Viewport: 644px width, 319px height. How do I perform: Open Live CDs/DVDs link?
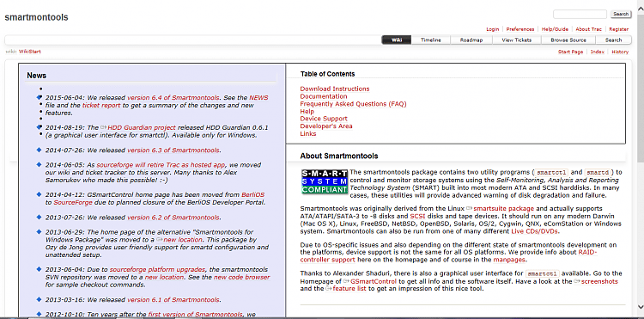[535, 231]
